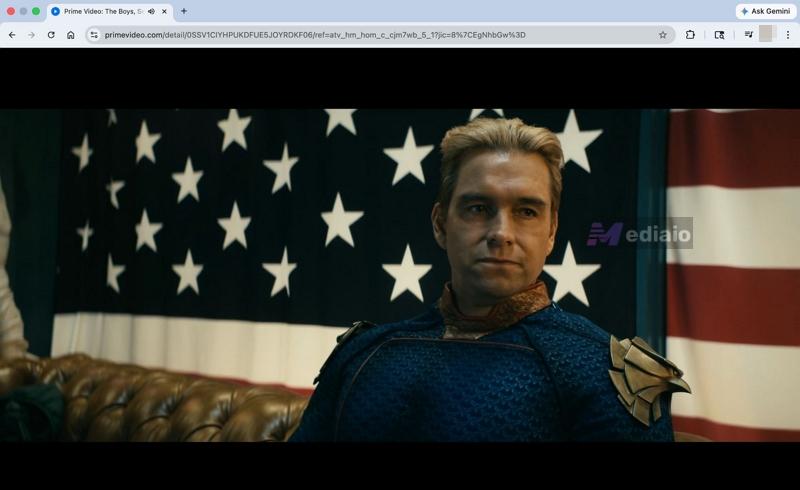Open the Chrome three-dot menu
Screen dimensions: 800x490
[788, 35]
